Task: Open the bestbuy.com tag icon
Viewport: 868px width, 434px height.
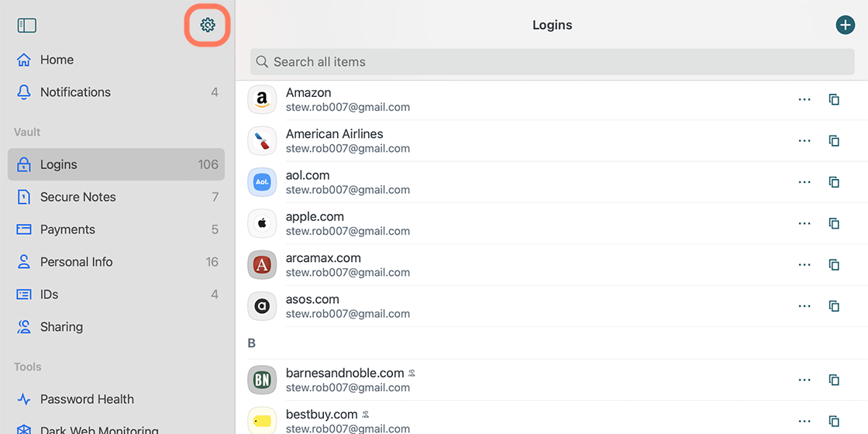Action: 262,421
